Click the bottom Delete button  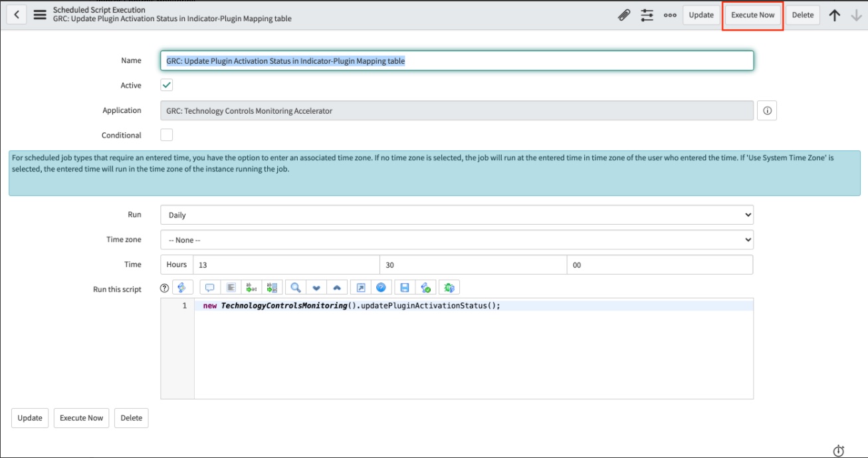pyautogui.click(x=132, y=418)
